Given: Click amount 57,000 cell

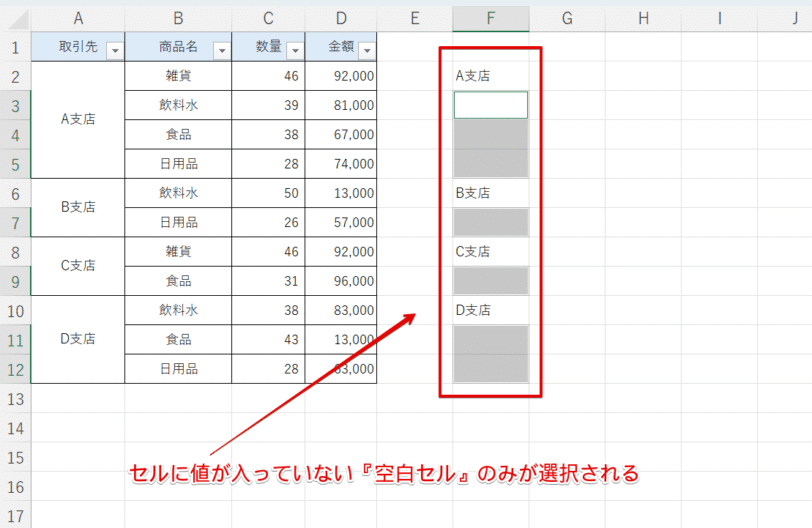Looking at the screenshot, I should coord(341,223).
